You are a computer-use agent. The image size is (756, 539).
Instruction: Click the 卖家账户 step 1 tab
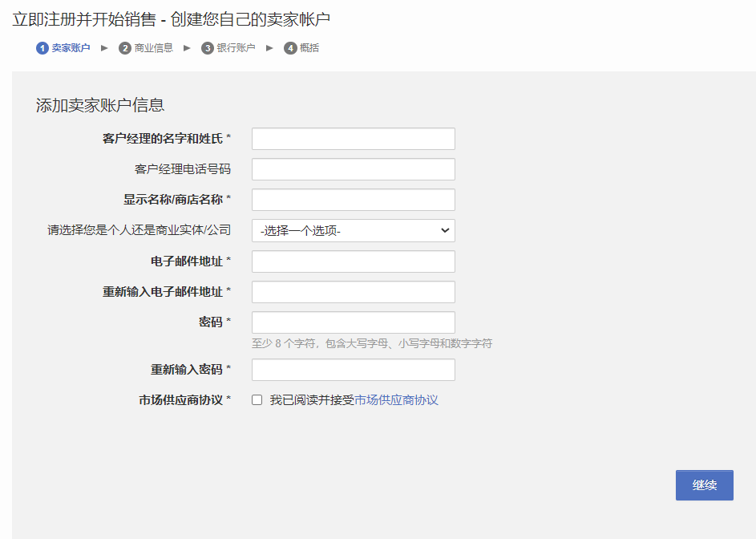click(63, 48)
